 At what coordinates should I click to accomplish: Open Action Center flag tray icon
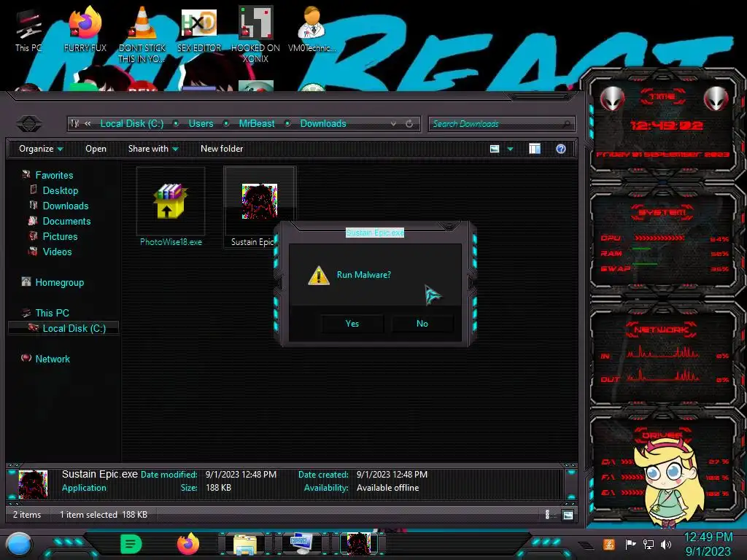(630, 544)
